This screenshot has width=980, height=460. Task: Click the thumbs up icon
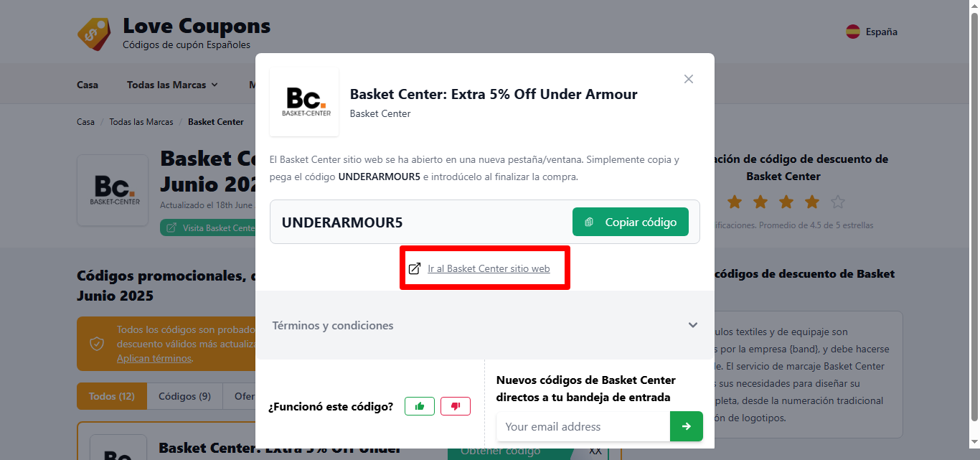pyautogui.click(x=420, y=406)
